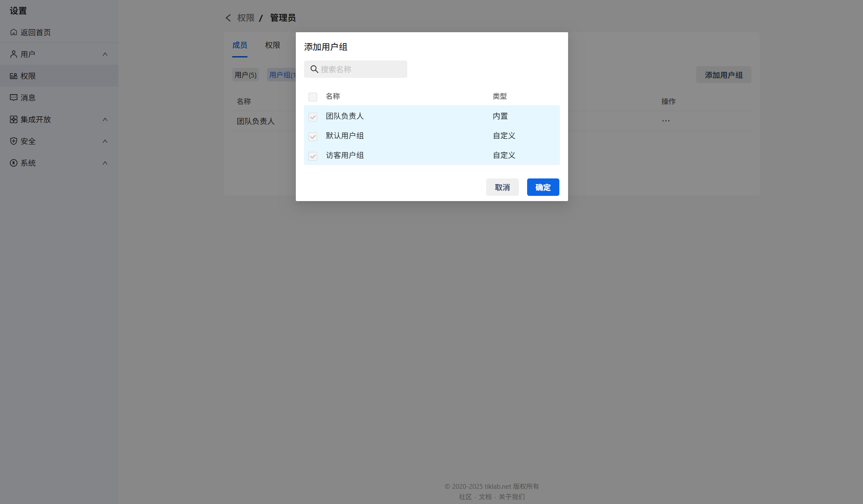Click the 消息 message icon
This screenshot has width=863, height=504.
(14, 97)
